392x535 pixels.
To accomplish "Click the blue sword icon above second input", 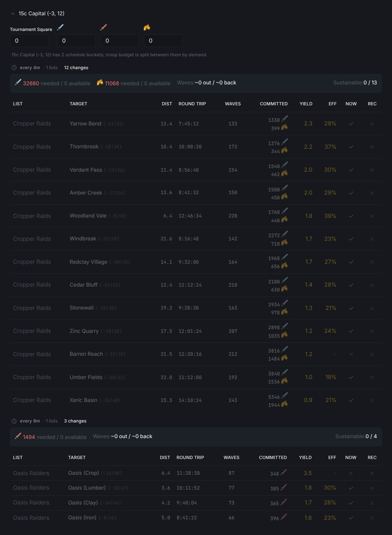I will coord(60,27).
